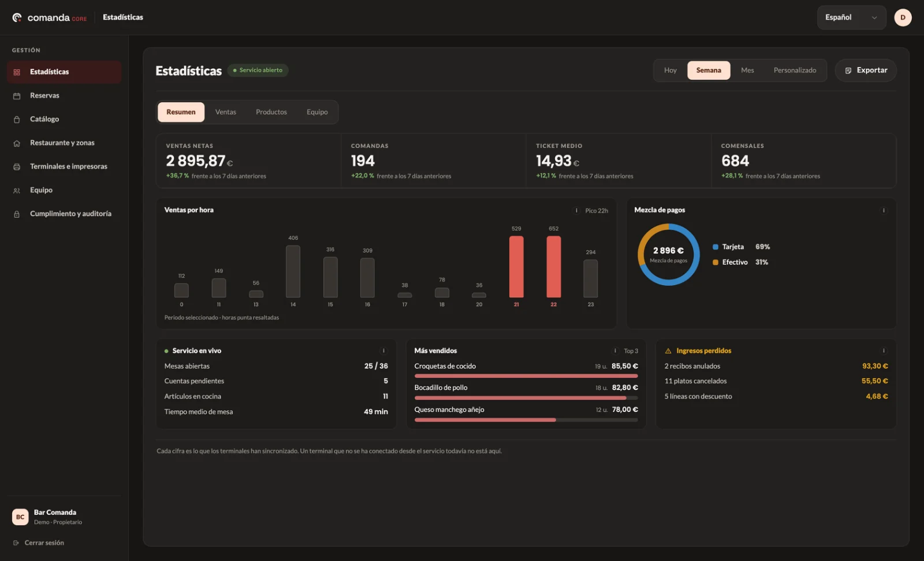Click the 2 recibos anulados row
This screenshot has width=924, height=561.
776,366
